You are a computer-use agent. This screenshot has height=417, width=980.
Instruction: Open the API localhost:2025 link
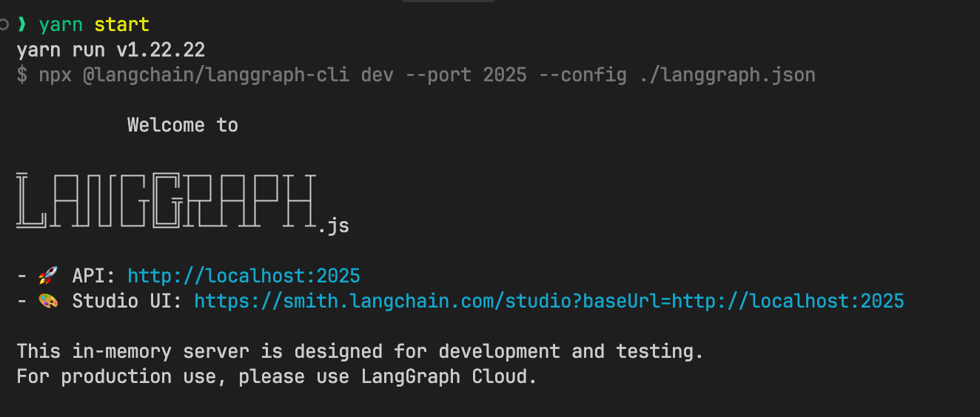[244, 277]
